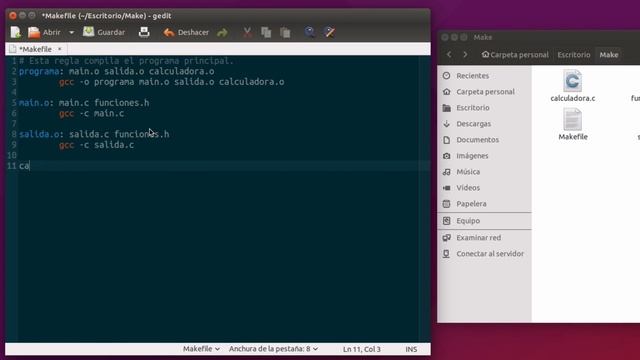This screenshot has width=640, height=360.
Task: Click the comment text on line 1
Action: point(126,61)
